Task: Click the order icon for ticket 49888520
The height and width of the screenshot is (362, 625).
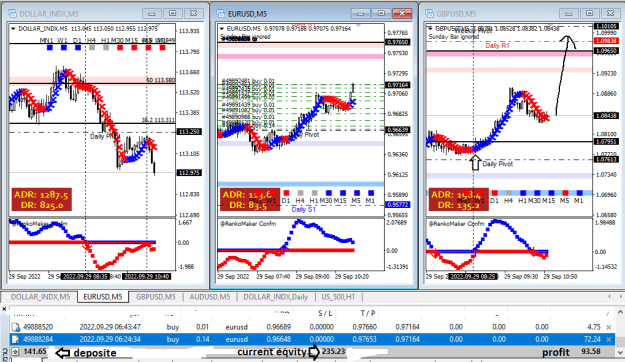Action: coord(16,327)
